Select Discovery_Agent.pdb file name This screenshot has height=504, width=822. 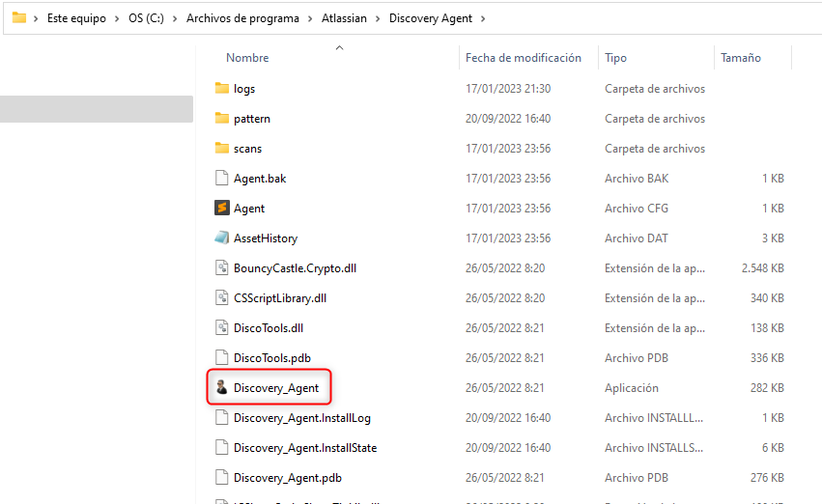click(288, 477)
